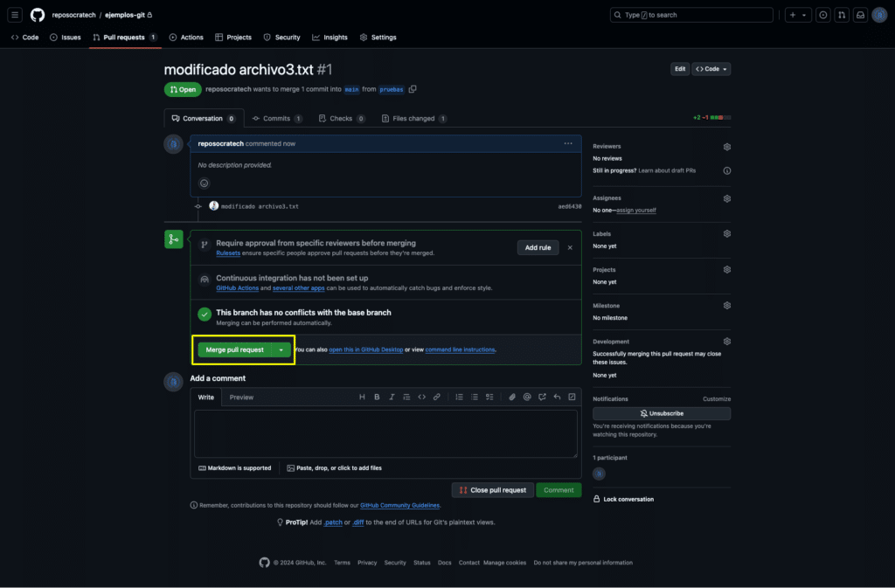Click Paste, drop, or click to add files
Viewport: 895px width, 588px height.
coord(335,468)
